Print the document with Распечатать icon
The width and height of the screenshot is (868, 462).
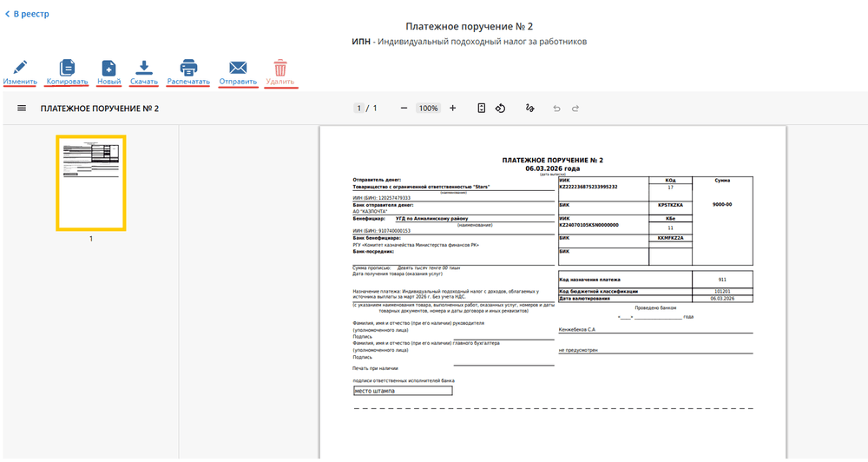pos(188,68)
